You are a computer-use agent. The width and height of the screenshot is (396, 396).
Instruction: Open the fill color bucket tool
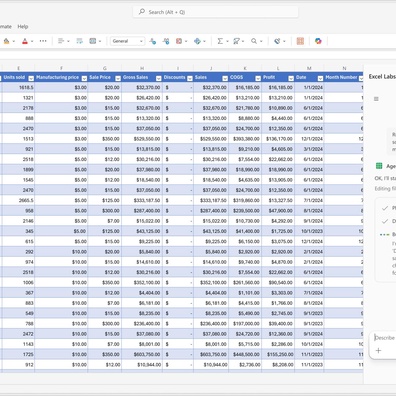[x=6, y=41]
